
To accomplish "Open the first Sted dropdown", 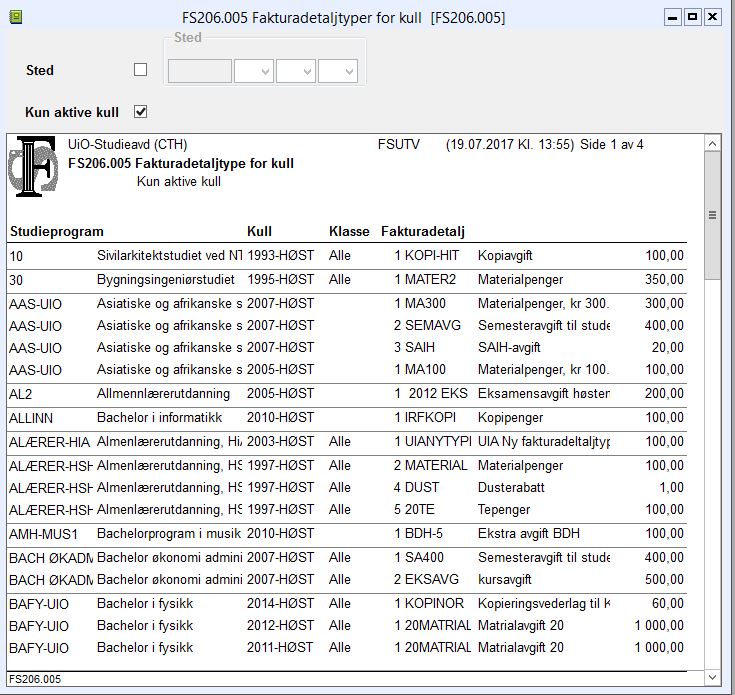I will tap(254, 71).
